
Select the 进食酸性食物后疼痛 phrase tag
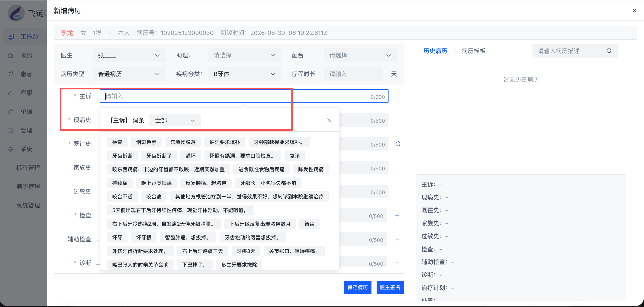pyautogui.click(x=261, y=169)
